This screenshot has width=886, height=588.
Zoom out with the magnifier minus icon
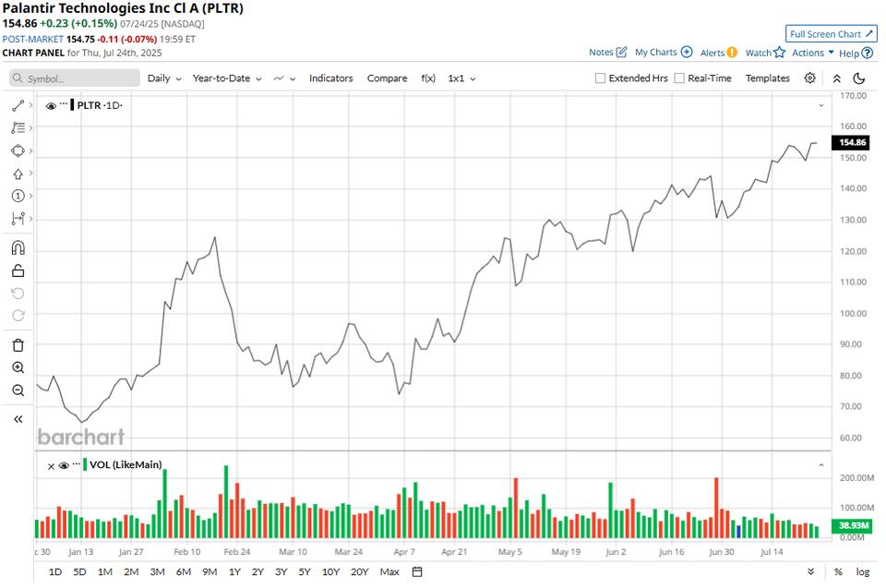(18, 390)
